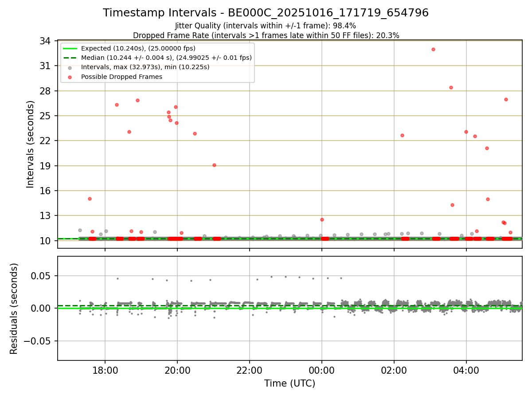Click the '25' y-axis tick label
The height and width of the screenshot is (399, 532).
point(45,116)
